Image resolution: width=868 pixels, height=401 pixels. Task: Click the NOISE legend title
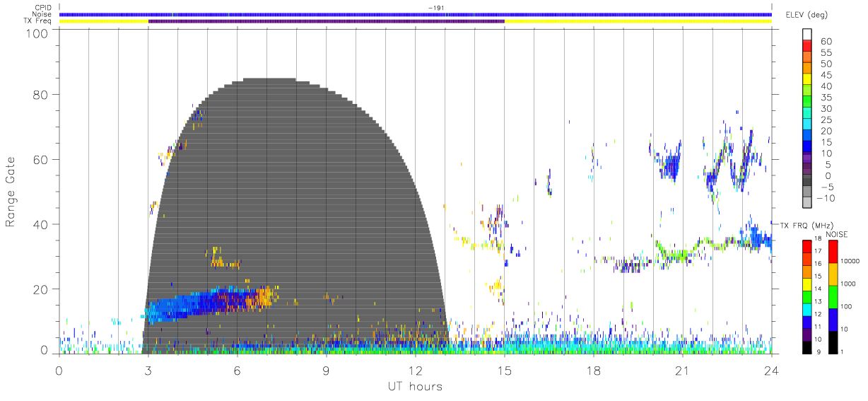click(x=838, y=234)
